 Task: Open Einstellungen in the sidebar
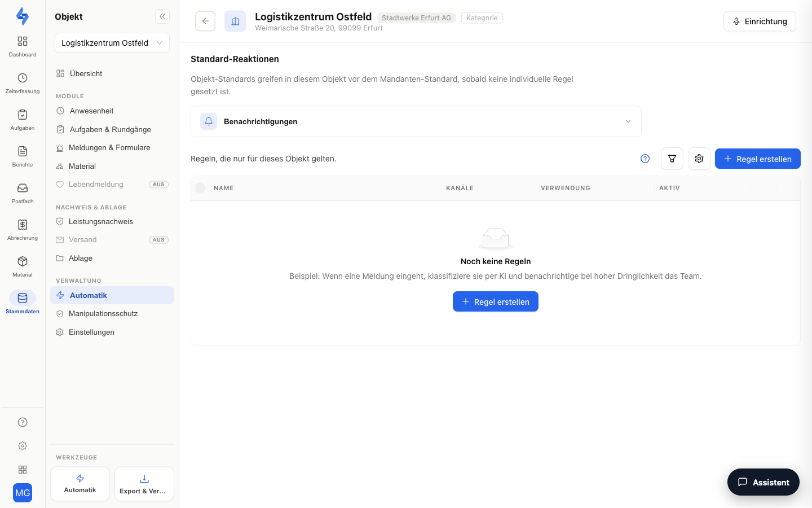tap(112, 332)
